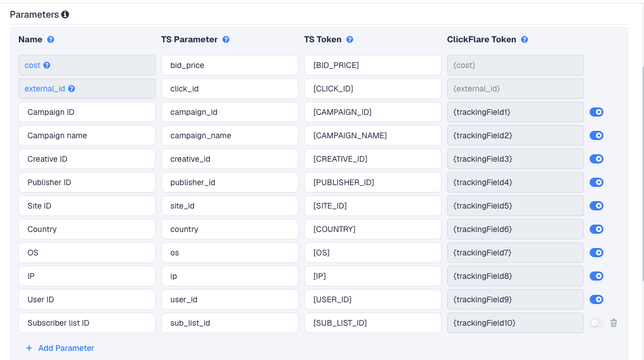The width and height of the screenshot is (644, 360).
Task: Click the [CLICK_ID] token field
Action: tap(372, 89)
